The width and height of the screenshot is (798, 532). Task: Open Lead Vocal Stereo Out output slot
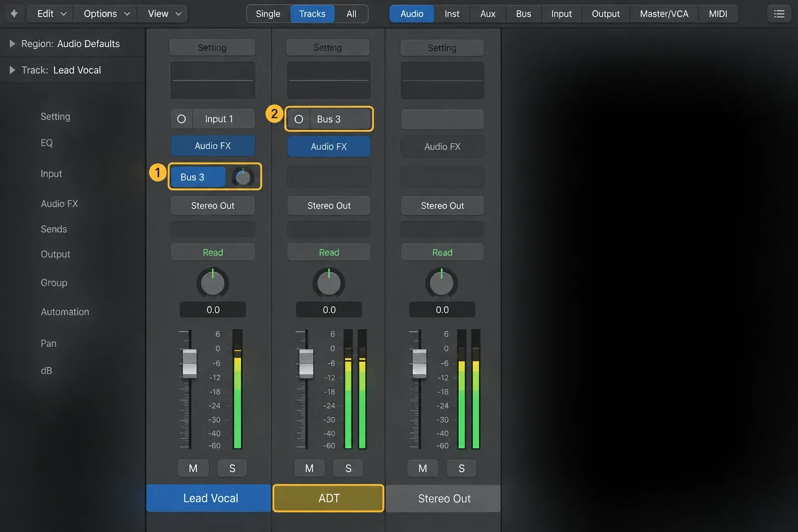[212, 206]
